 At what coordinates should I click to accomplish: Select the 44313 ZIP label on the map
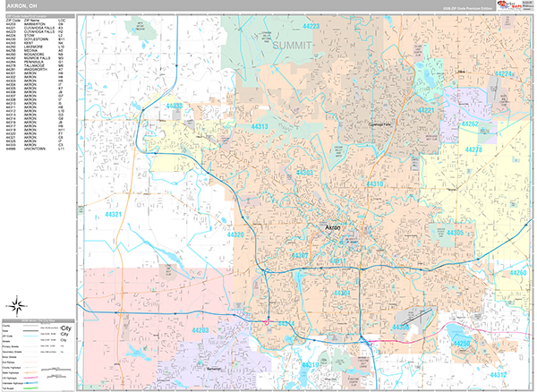pos(260,127)
